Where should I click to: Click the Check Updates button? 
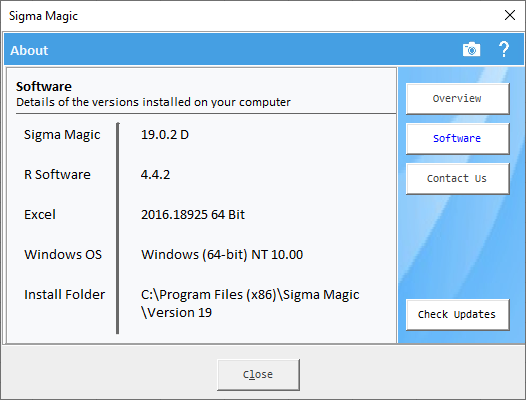[458, 314]
